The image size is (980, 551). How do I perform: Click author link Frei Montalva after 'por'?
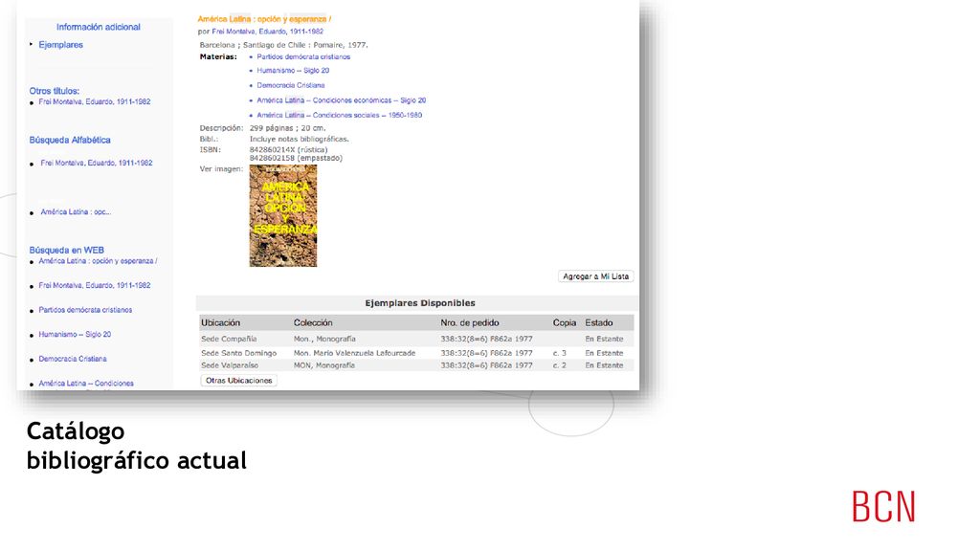tap(268, 32)
